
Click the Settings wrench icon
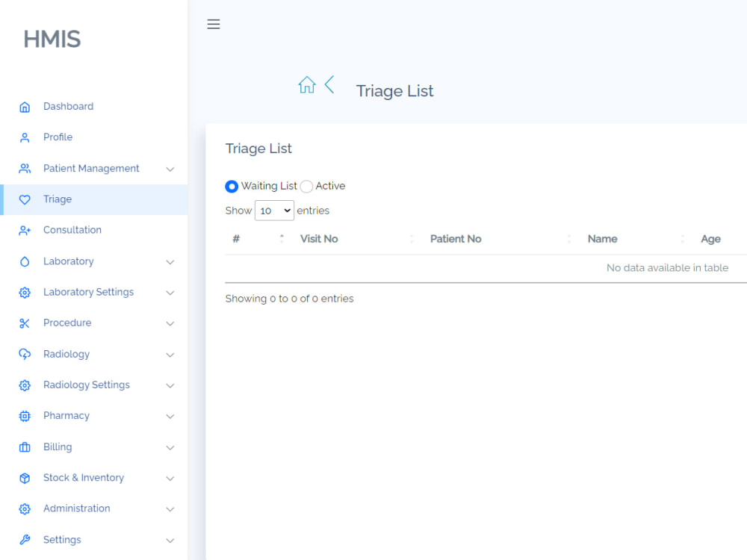click(25, 540)
